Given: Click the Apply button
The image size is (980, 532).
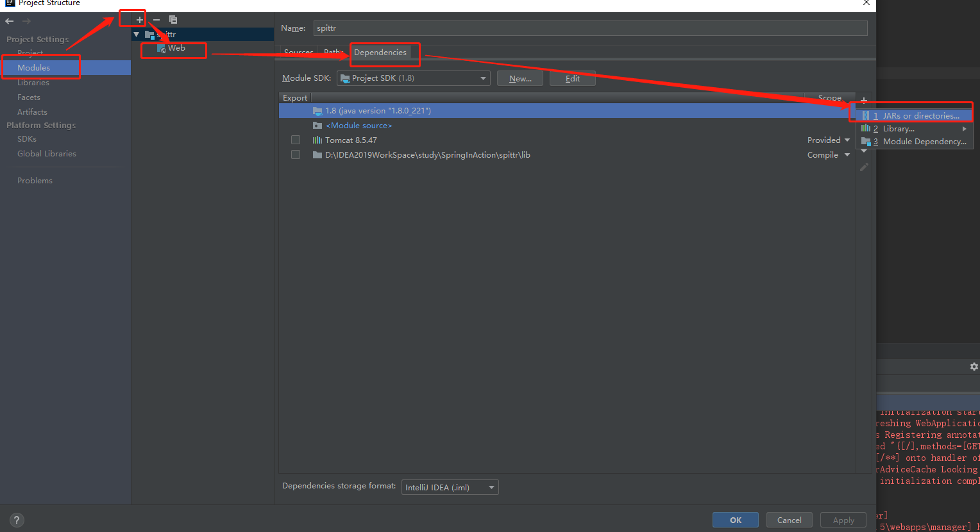Looking at the screenshot, I should (843, 520).
